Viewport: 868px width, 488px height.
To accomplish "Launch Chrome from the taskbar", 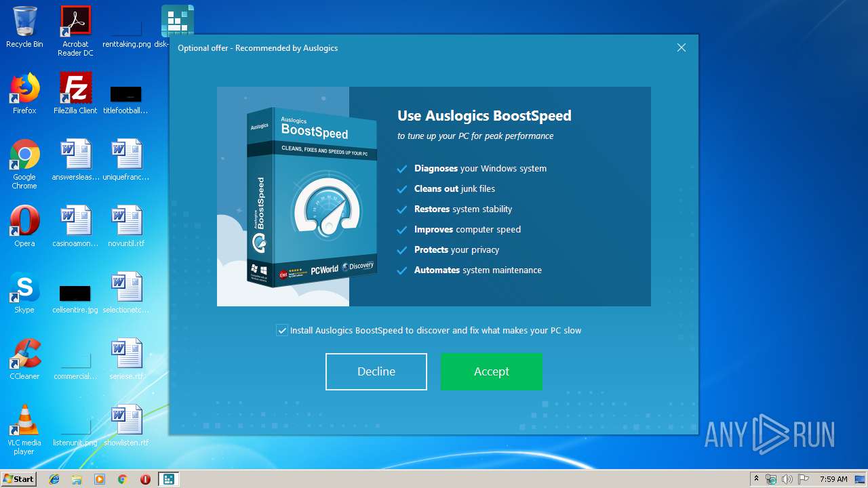I will [x=122, y=479].
